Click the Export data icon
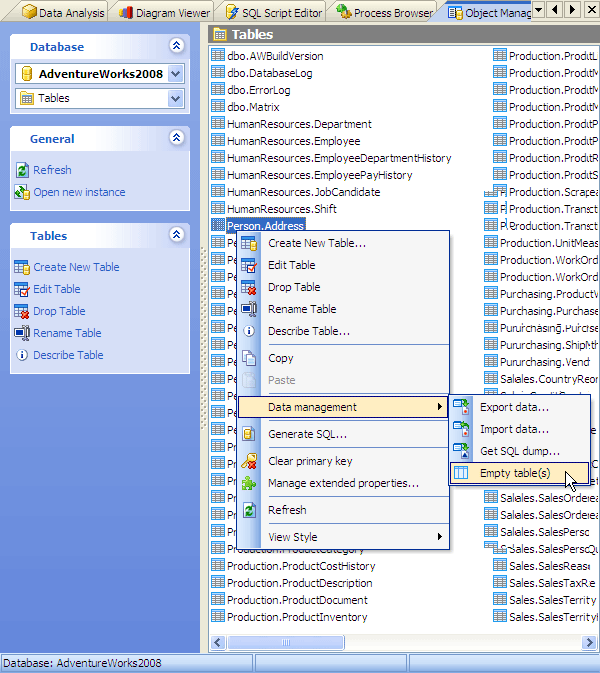 461,407
